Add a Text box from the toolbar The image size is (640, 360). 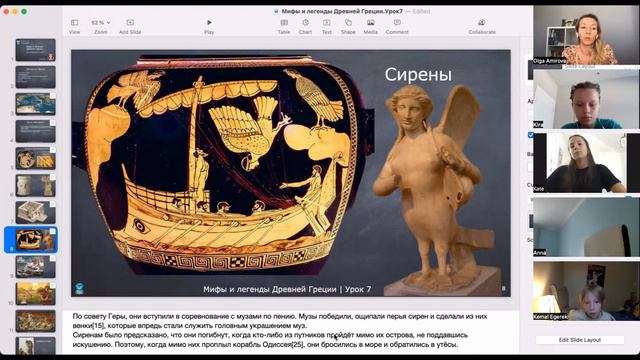point(327,26)
